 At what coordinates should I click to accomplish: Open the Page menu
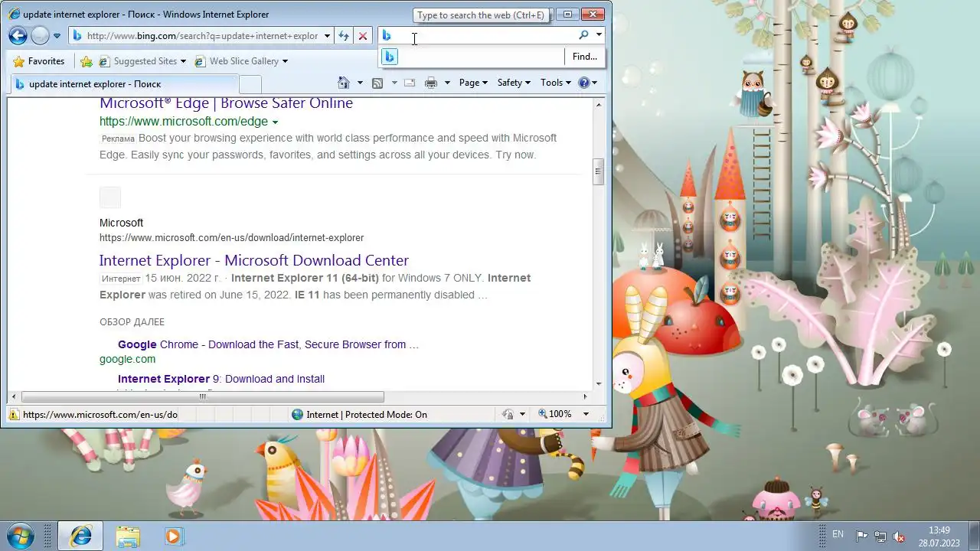473,83
